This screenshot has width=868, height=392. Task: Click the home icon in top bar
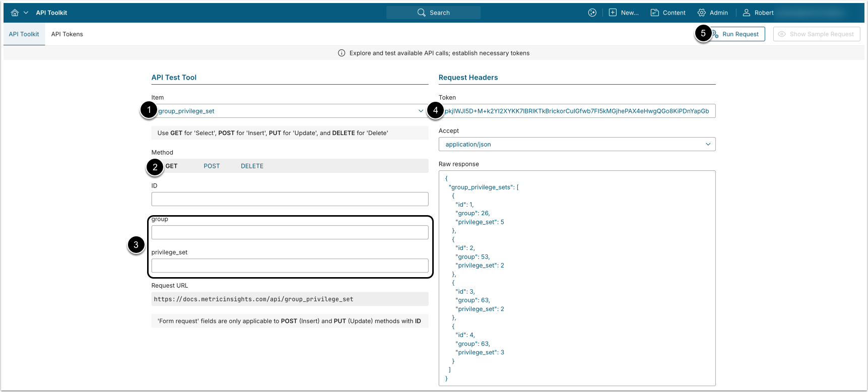pos(15,13)
